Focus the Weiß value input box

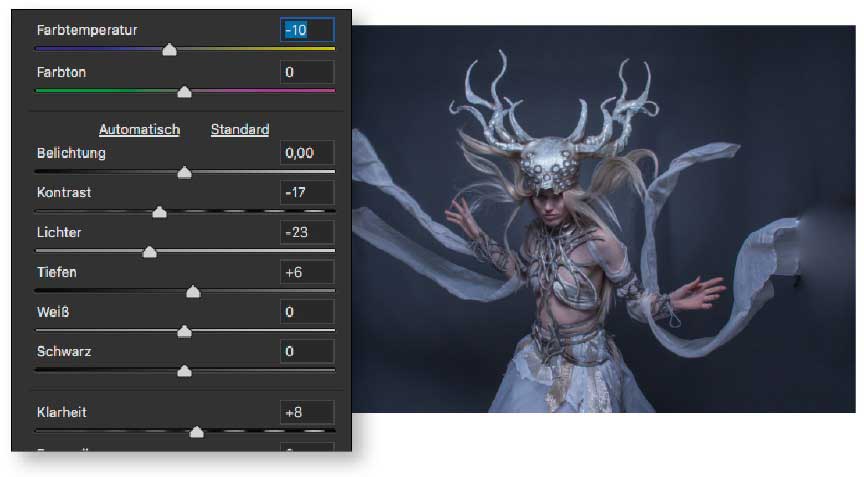307,312
